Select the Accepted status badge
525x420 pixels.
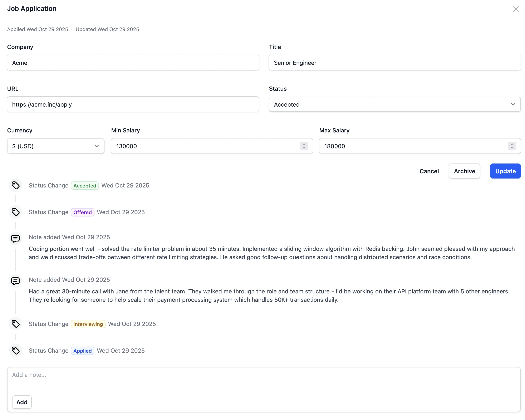85,185
